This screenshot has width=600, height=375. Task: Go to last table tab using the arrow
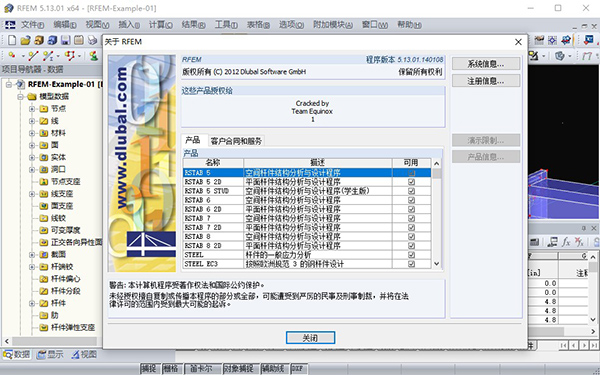click(593, 346)
